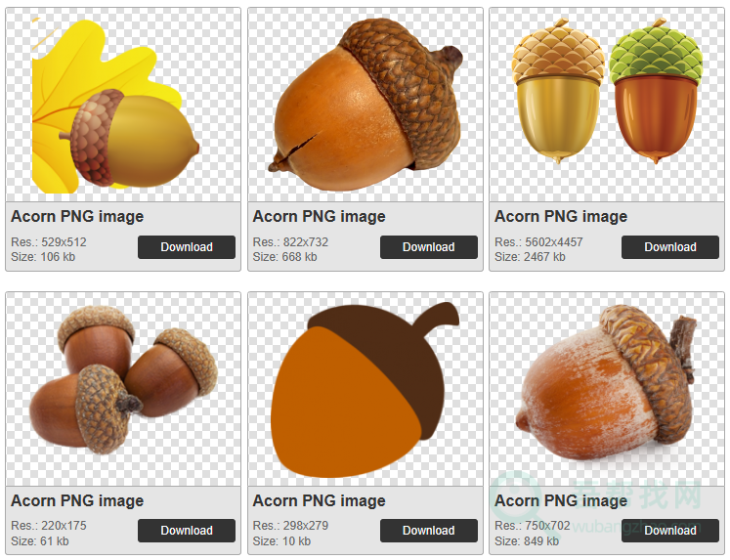Screen dimensions: 730x560
Task: Open the gold and green-capped acorns thumbnail
Action: click(x=606, y=106)
